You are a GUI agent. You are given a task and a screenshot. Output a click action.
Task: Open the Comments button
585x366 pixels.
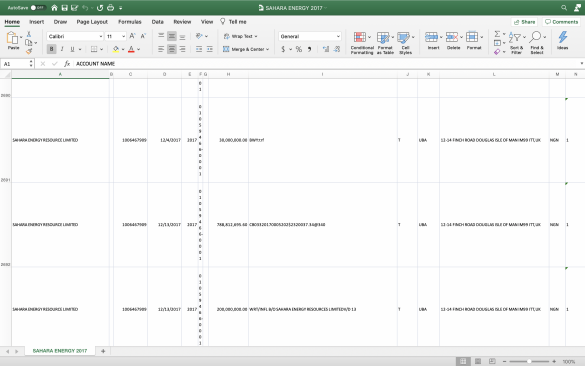(561, 22)
